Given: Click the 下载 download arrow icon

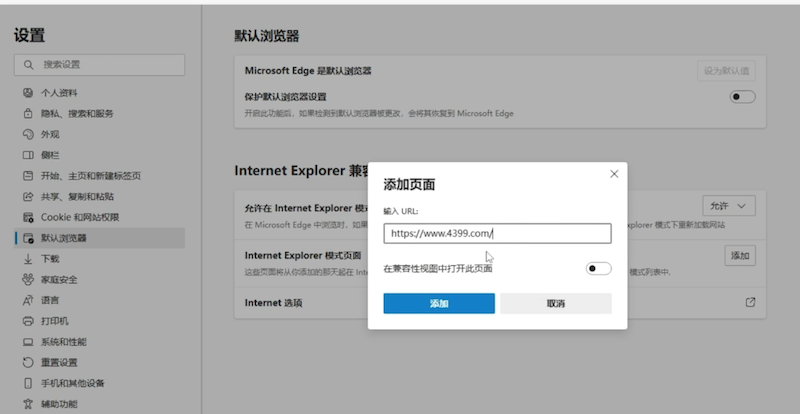Looking at the screenshot, I should pos(28,259).
